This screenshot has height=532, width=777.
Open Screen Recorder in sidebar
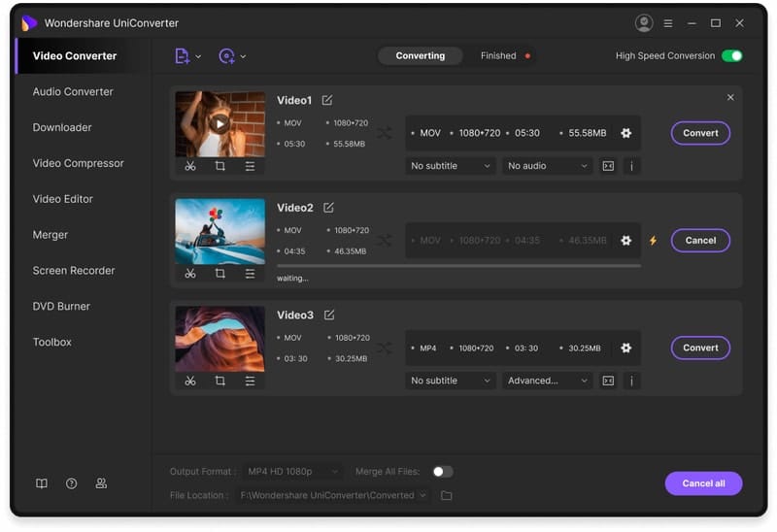click(74, 271)
